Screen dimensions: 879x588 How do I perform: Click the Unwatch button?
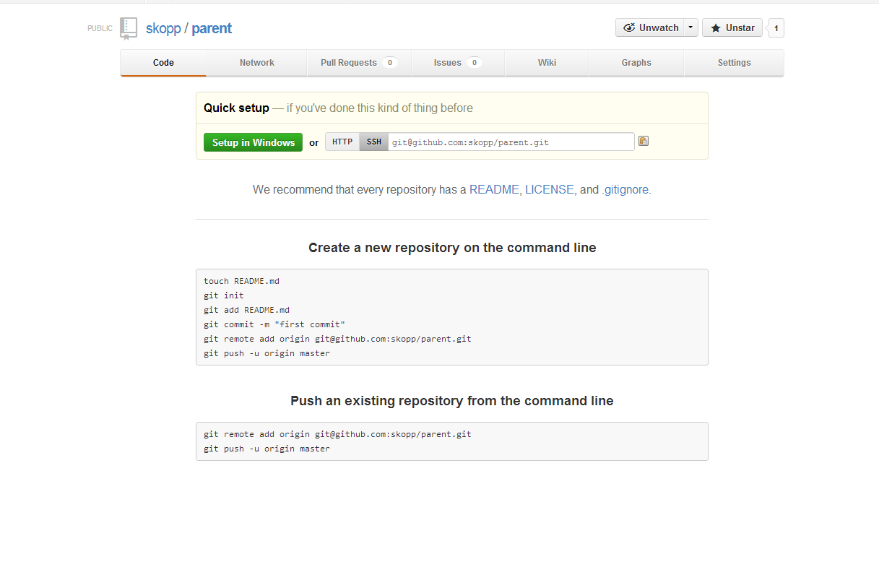click(x=649, y=27)
